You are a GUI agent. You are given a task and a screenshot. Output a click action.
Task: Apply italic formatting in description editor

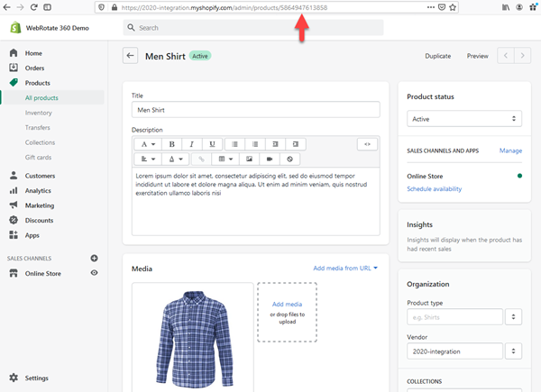[x=191, y=144]
